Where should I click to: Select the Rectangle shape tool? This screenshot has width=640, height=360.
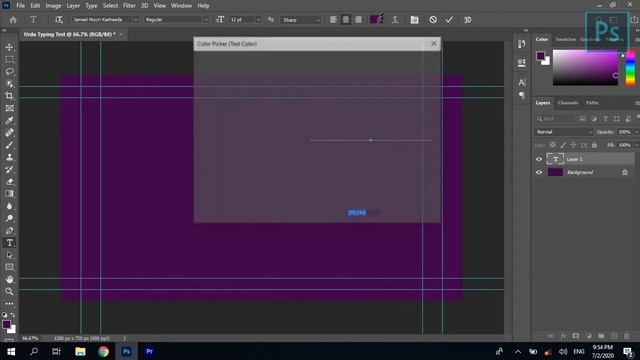point(9,267)
